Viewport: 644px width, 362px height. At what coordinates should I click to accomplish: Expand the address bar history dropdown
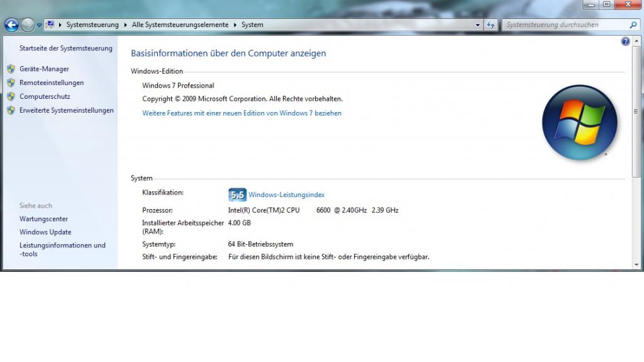pos(478,25)
